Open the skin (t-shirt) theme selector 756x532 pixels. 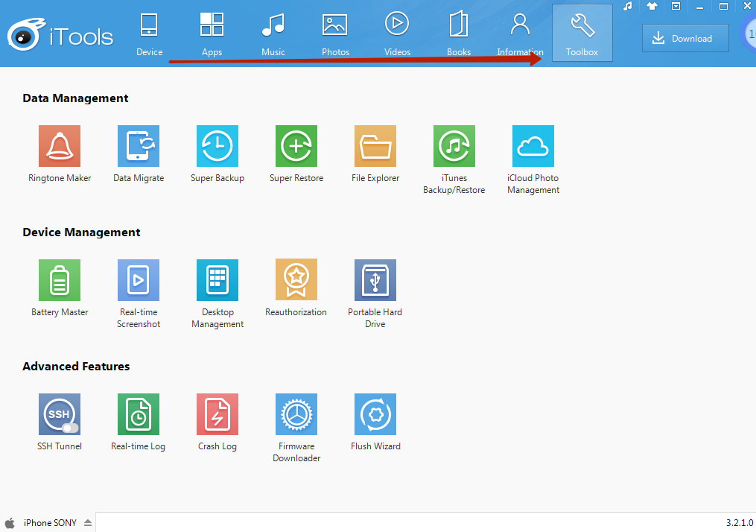(x=652, y=6)
